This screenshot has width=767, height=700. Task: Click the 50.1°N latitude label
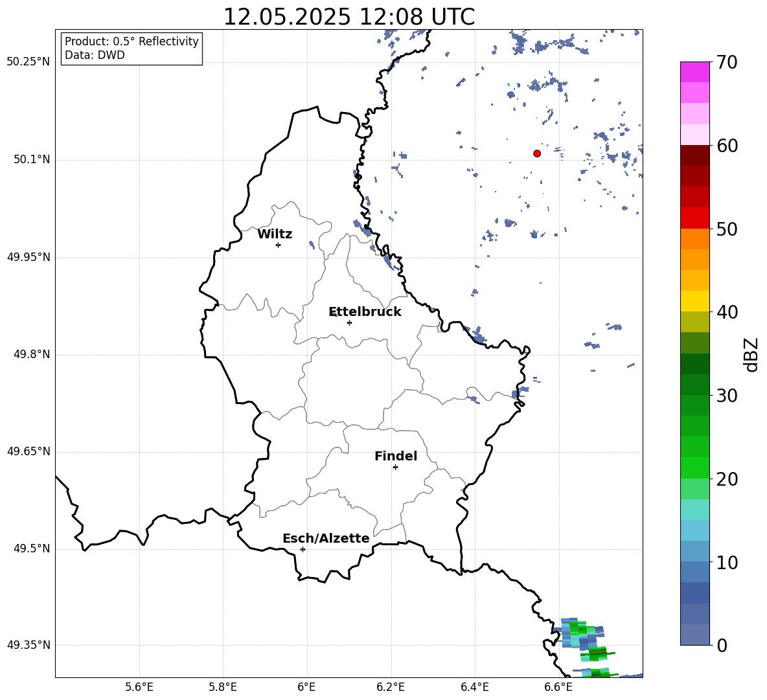[x=32, y=160]
